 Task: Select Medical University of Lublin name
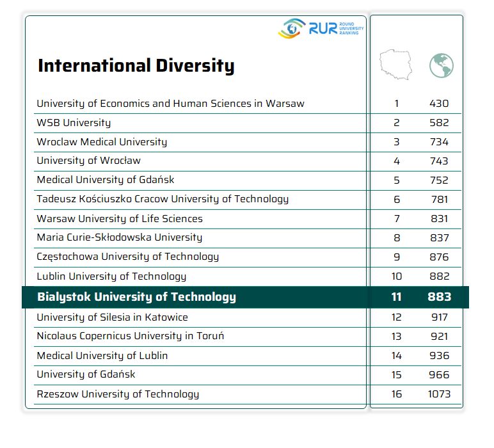102,356
